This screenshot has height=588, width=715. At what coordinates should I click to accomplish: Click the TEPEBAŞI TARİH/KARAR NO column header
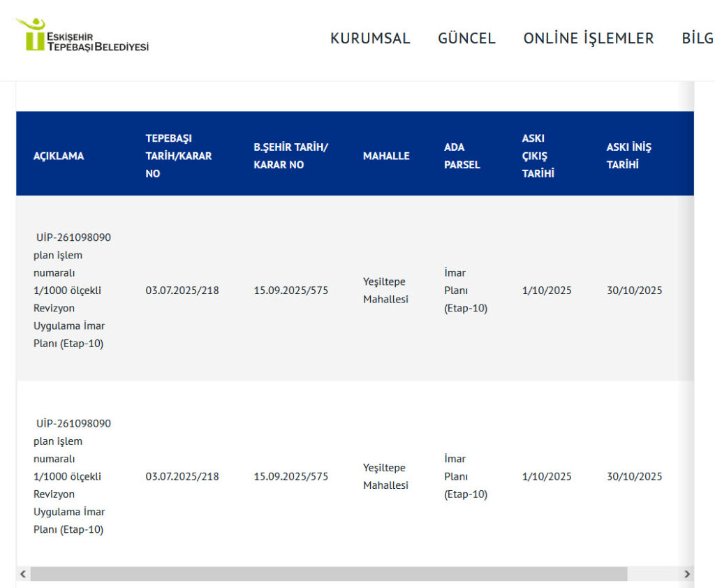(x=178, y=156)
